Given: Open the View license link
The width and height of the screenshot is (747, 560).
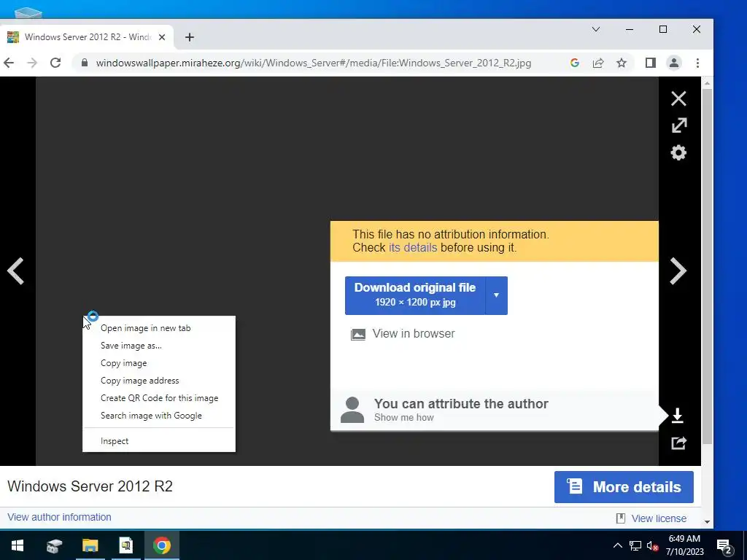Looking at the screenshot, I should point(659,518).
